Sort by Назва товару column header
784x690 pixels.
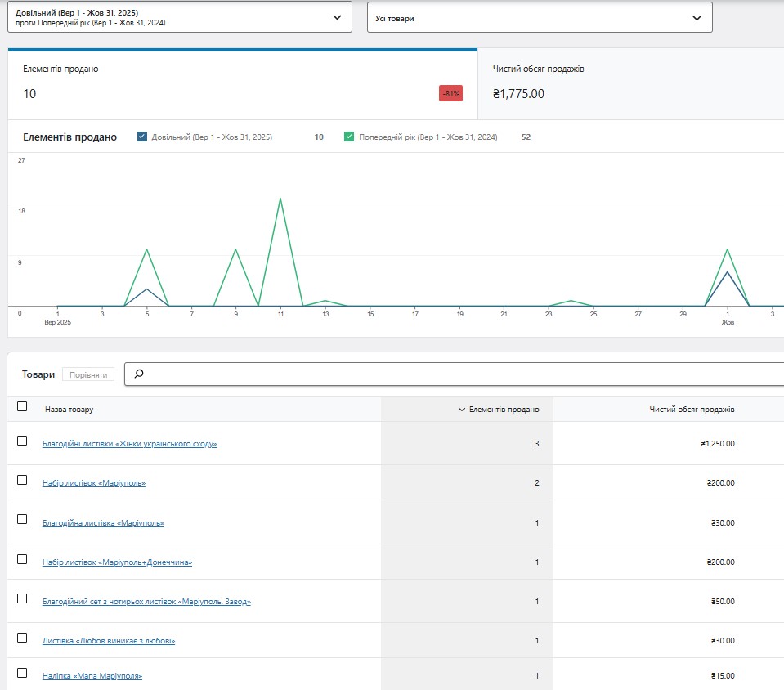(x=69, y=410)
